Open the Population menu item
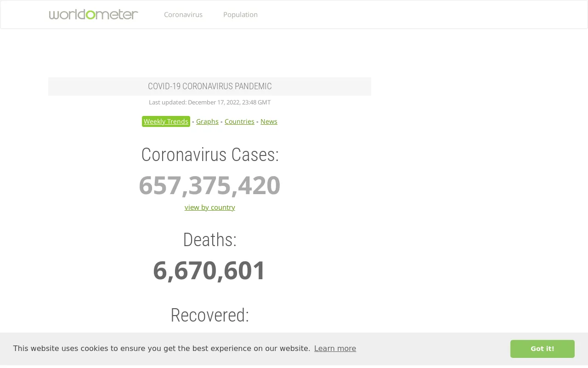The image size is (588, 368). 240,14
